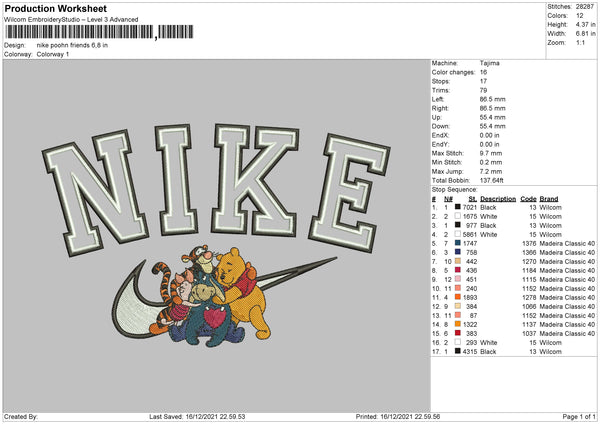The width and height of the screenshot is (600, 424).
Task: Click the Min Stitch value '0.2 mm'
Action: point(491,162)
